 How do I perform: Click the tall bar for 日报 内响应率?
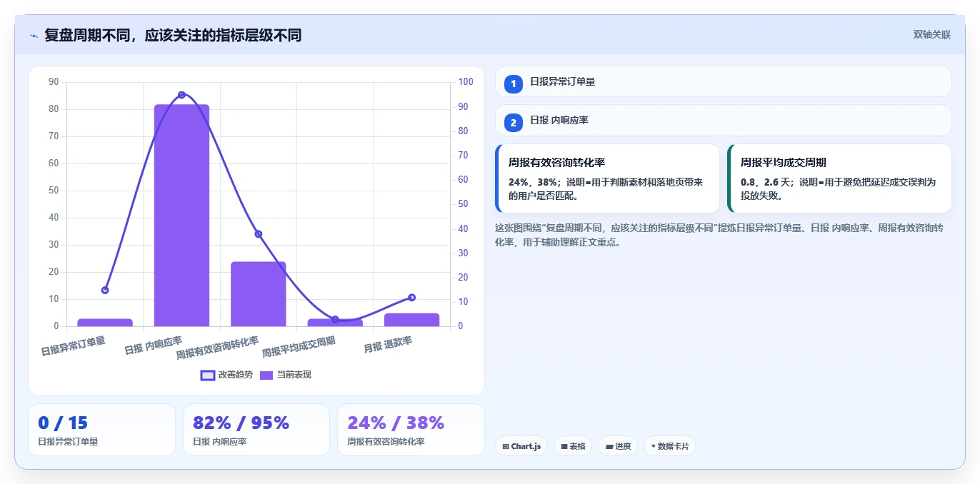[181, 216]
